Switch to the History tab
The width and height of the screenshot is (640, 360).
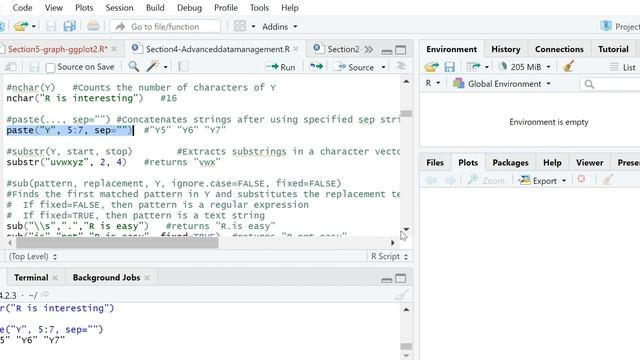coord(506,49)
